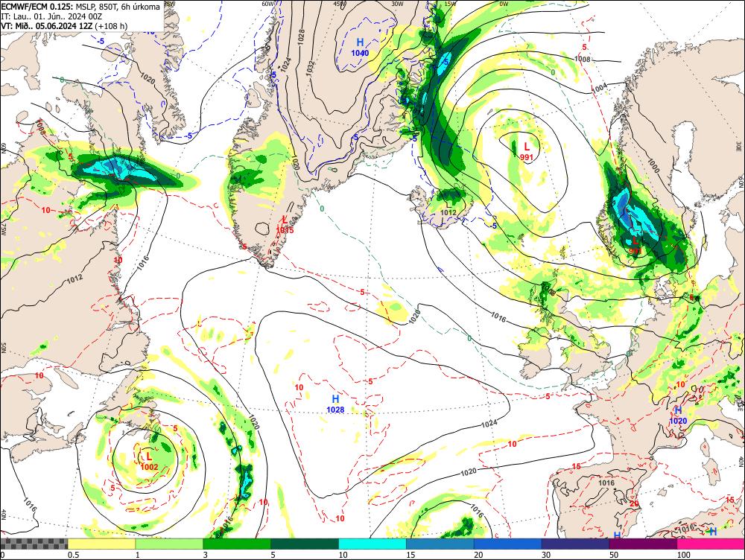The width and height of the screenshot is (745, 560).
Task: Click the legend value label '100'
Action: point(683,555)
